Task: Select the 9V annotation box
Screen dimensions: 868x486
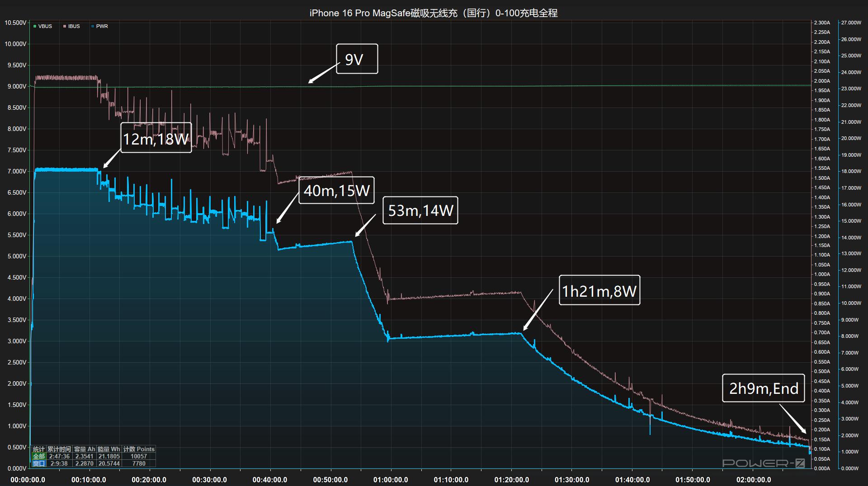Action: point(357,59)
